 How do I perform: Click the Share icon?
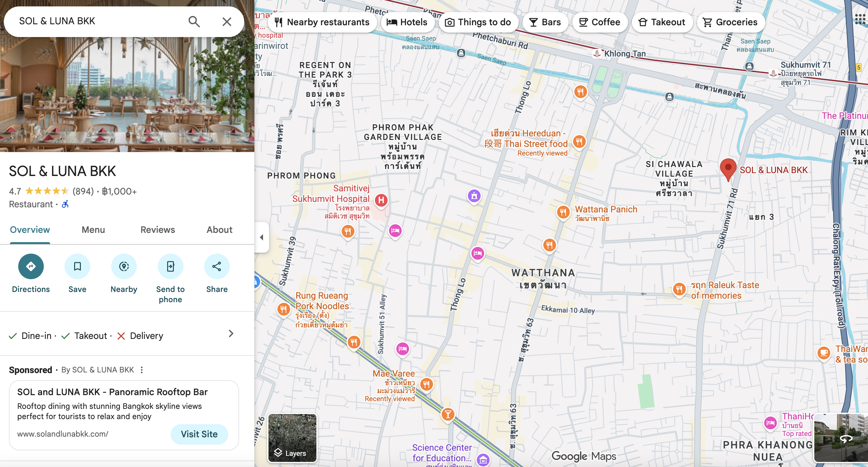[217, 266]
